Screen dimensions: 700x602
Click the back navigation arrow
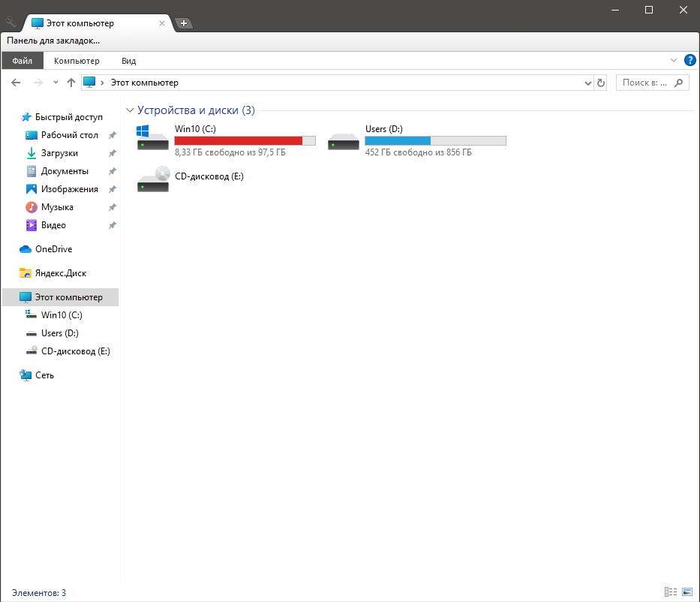click(16, 83)
